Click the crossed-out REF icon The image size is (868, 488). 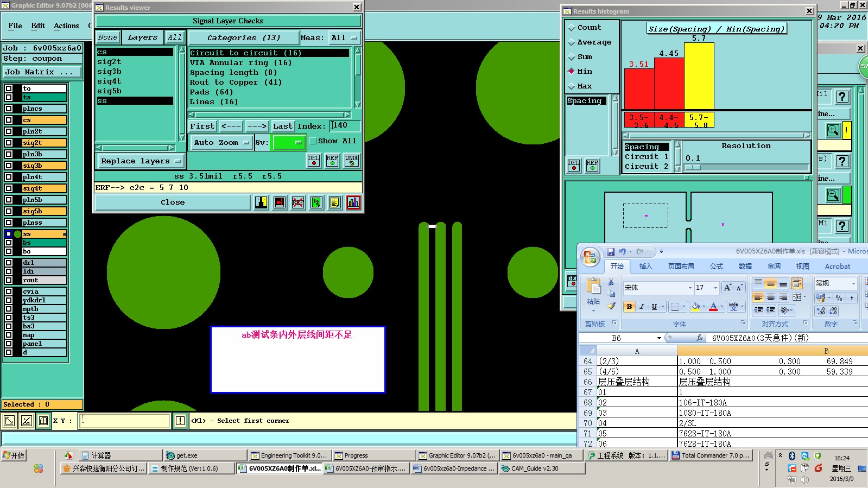(298, 202)
